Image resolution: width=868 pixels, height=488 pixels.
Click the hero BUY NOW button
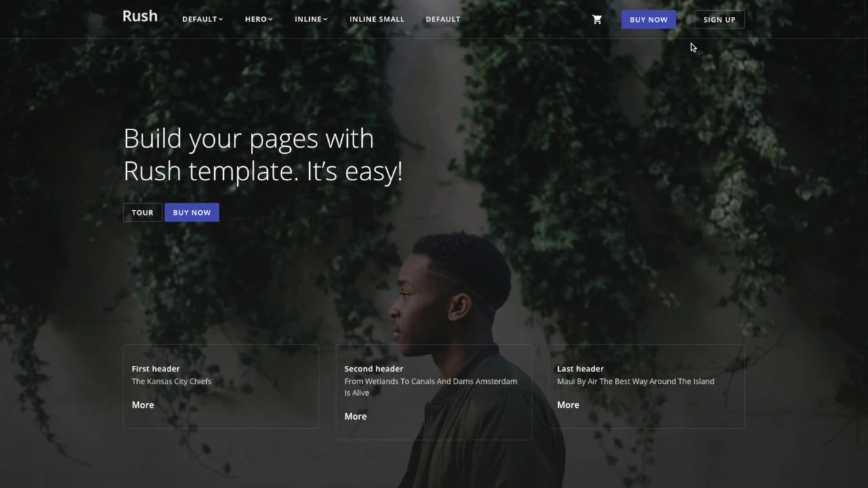tap(191, 212)
